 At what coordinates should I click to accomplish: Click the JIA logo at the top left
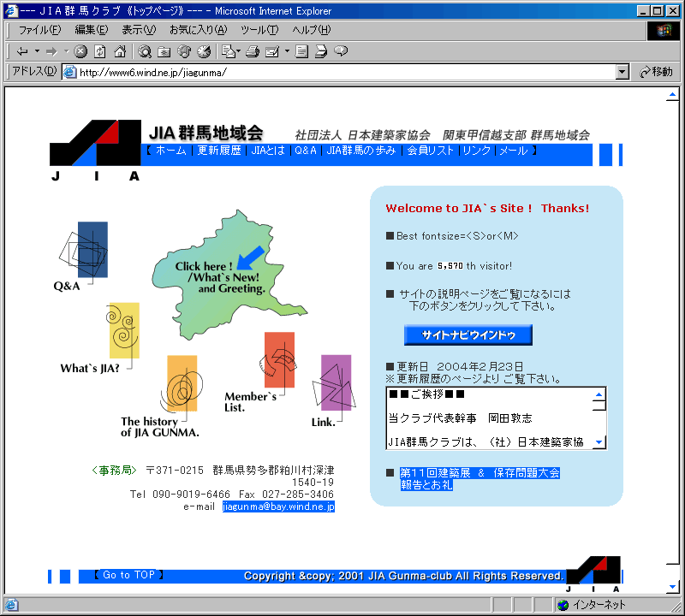pyautogui.click(x=95, y=150)
